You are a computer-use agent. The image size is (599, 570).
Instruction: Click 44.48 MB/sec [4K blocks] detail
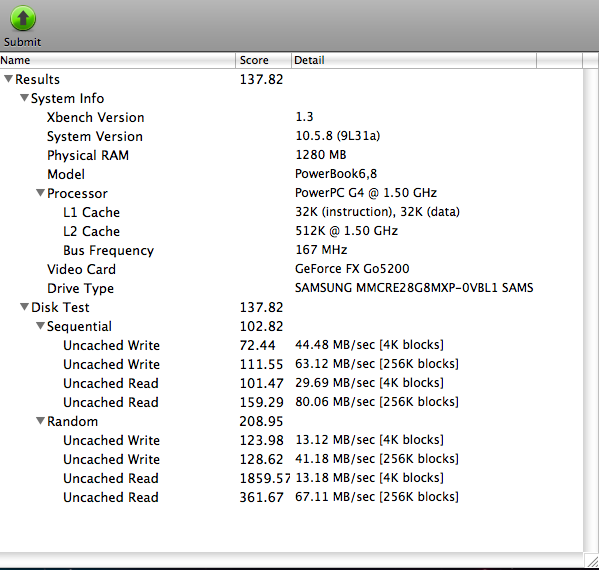click(369, 345)
